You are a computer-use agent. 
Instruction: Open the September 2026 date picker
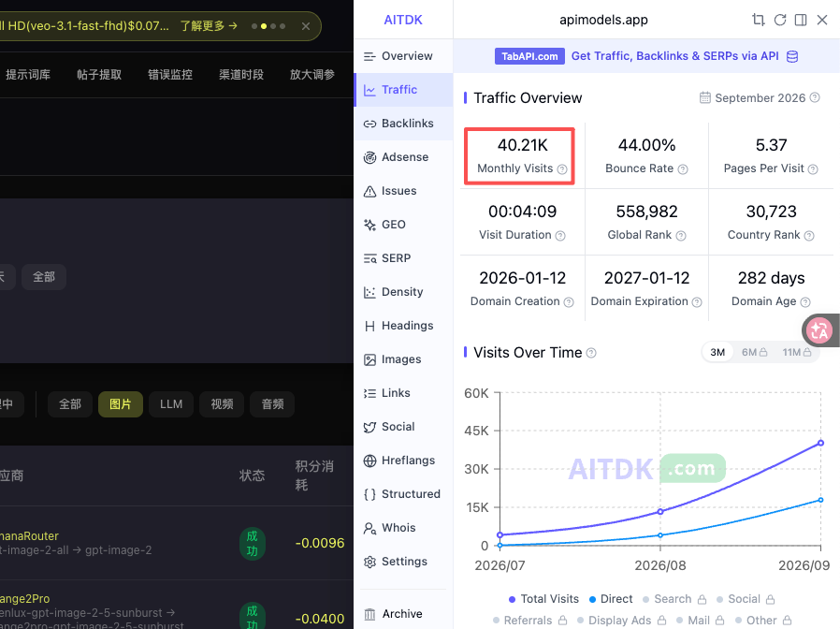(x=753, y=97)
